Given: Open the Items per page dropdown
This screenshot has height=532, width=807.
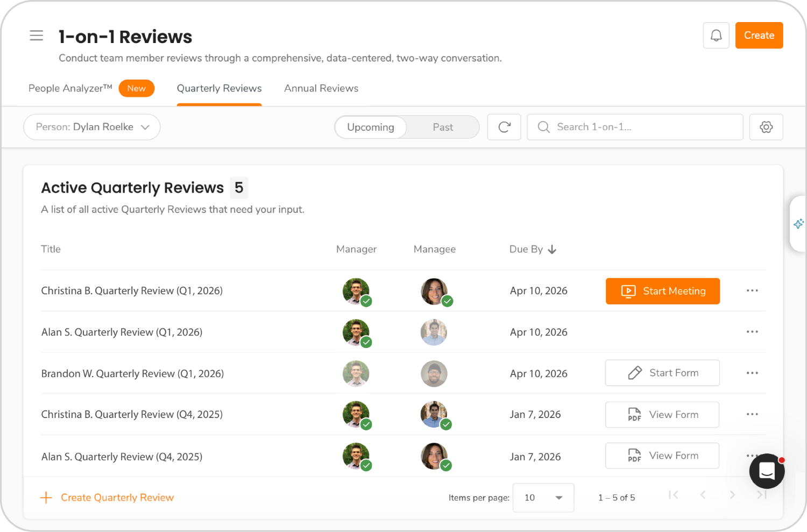Looking at the screenshot, I should (543, 498).
